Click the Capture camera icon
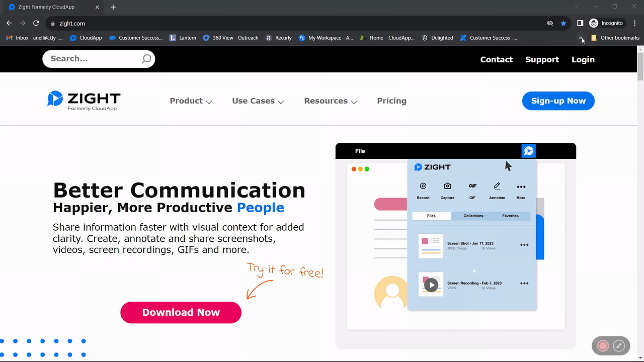644x362 pixels. point(447,186)
